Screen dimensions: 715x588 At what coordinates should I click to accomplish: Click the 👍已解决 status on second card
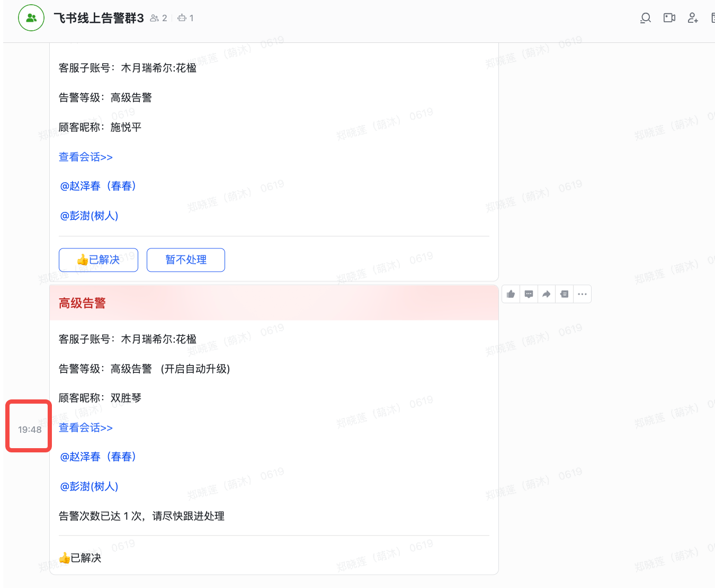tap(80, 558)
